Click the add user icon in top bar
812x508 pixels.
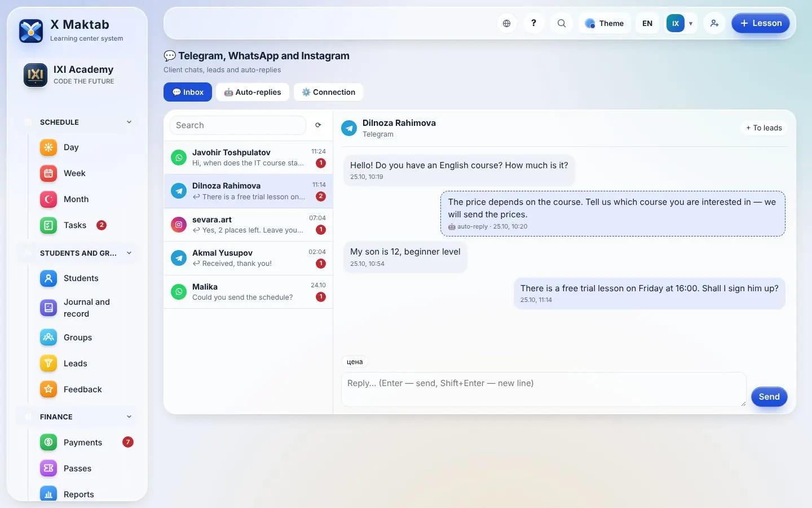(714, 24)
